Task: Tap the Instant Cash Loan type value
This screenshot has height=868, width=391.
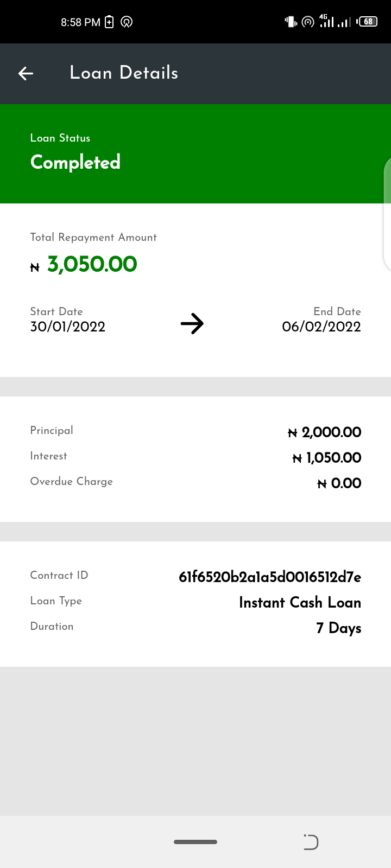Action: click(x=300, y=602)
